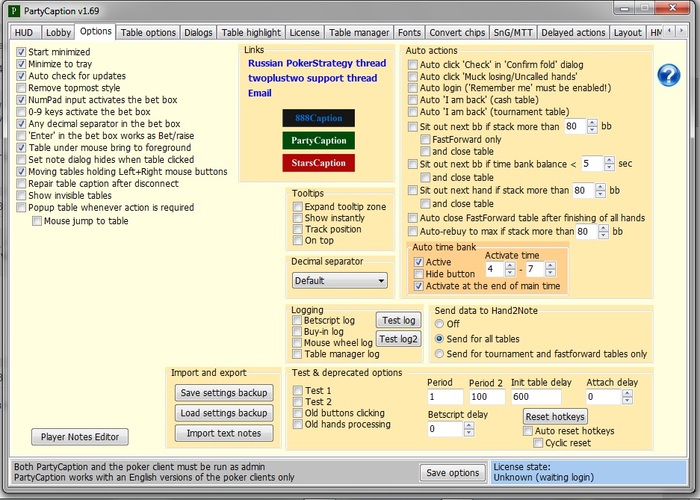The width and height of the screenshot is (700, 500).
Task: Select Send for tournament and fastforward tables only
Action: coord(439,354)
